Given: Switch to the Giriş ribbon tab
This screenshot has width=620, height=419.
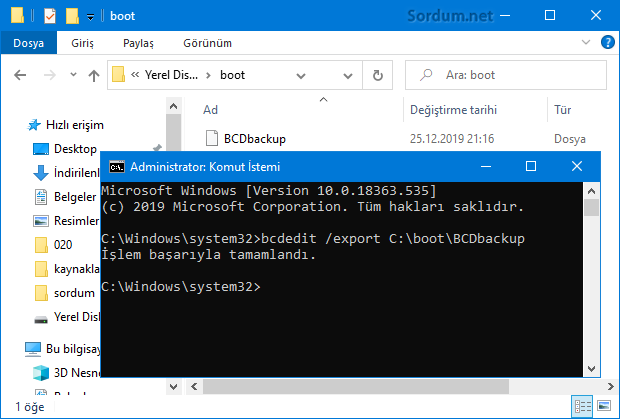Looking at the screenshot, I should pos(82,43).
